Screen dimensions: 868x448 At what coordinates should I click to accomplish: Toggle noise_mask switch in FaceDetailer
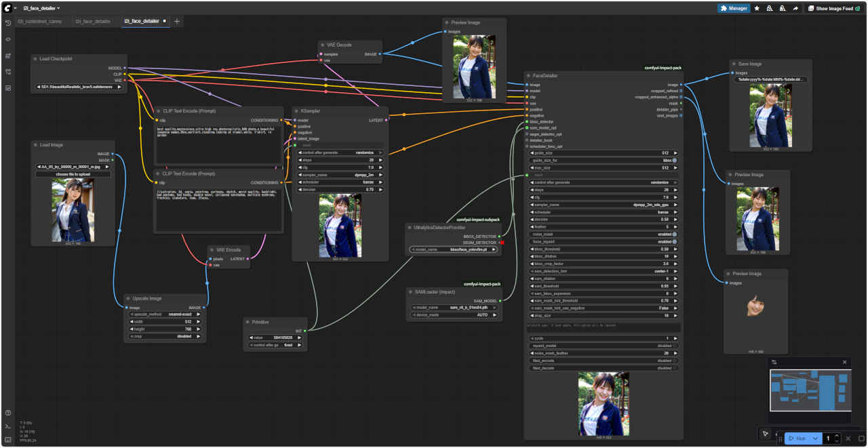[675, 235]
